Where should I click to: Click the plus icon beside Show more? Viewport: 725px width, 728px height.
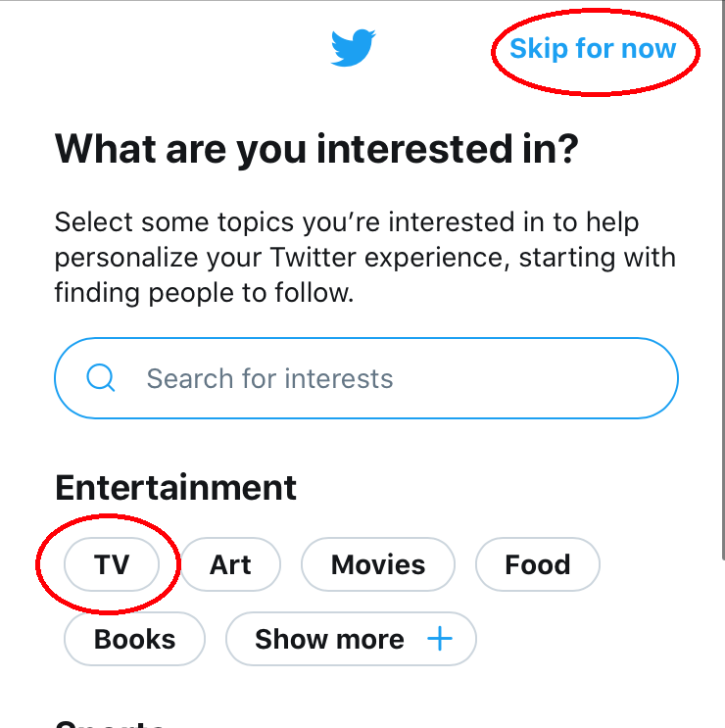click(x=440, y=639)
